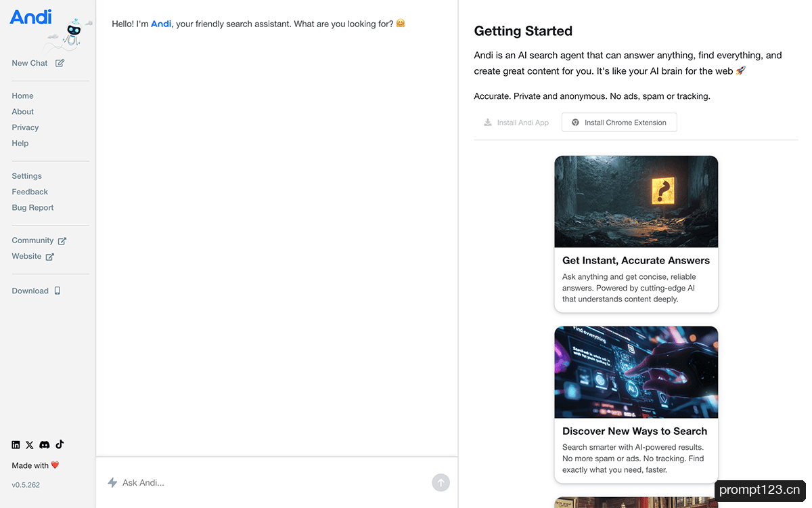The height and width of the screenshot is (508, 812).
Task: Open Andi's LinkedIn page icon
Action: 16,445
